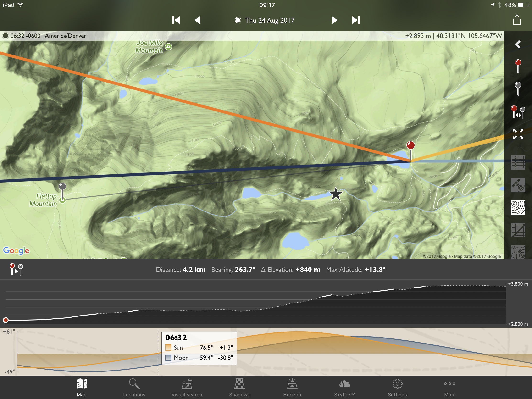The image size is (532, 399).
Task: Select the grey secondary pin tool
Action: (518, 89)
